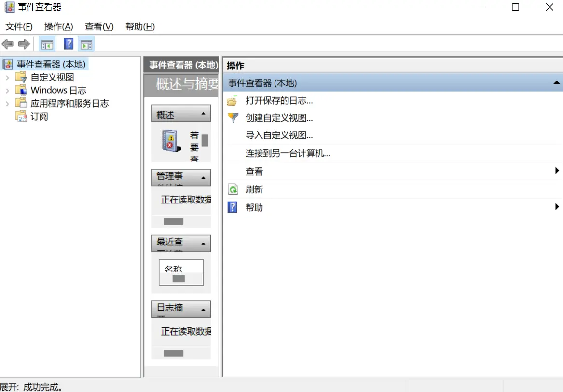Image resolution: width=563 pixels, height=392 pixels.
Task: Click the Windows 日志 folder icon
Action: [x=21, y=90]
